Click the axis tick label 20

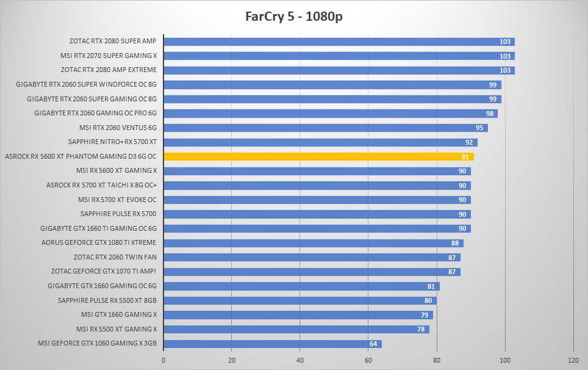tap(232, 360)
